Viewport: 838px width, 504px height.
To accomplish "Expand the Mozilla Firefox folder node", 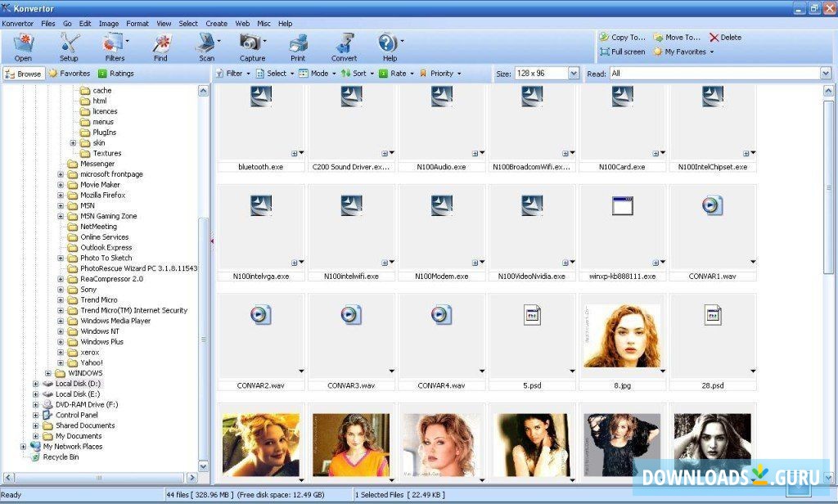I will coord(61,195).
